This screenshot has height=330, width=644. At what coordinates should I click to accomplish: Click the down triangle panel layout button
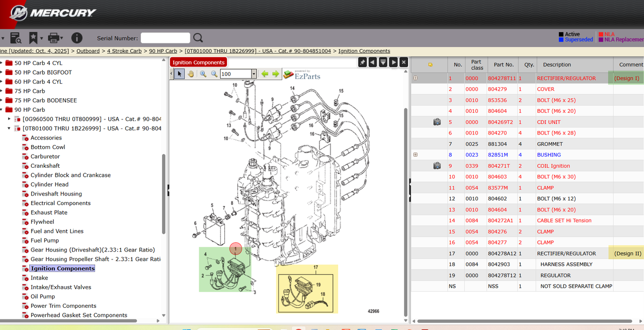pos(383,62)
